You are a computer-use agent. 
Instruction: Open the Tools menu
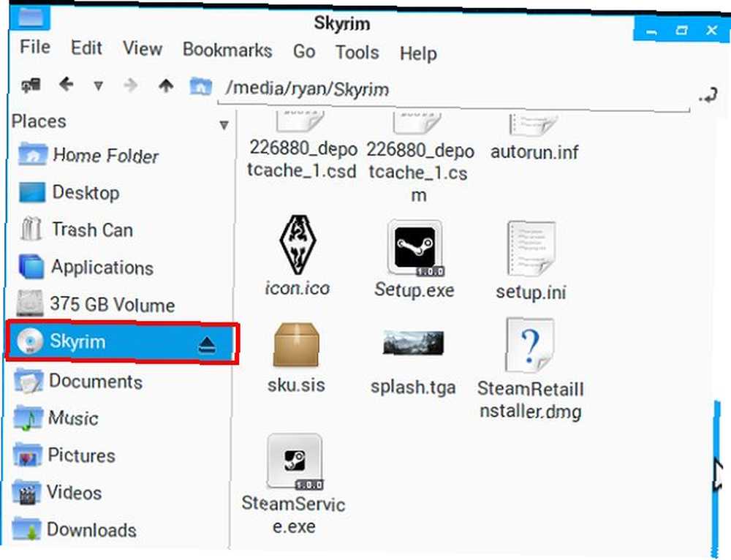pyautogui.click(x=357, y=52)
